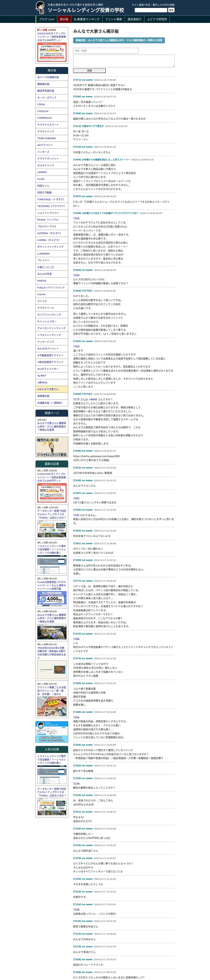Open the J.LENDING board link
Image resolution: width=210 pixels, height=980 pixels.
click(52, 254)
